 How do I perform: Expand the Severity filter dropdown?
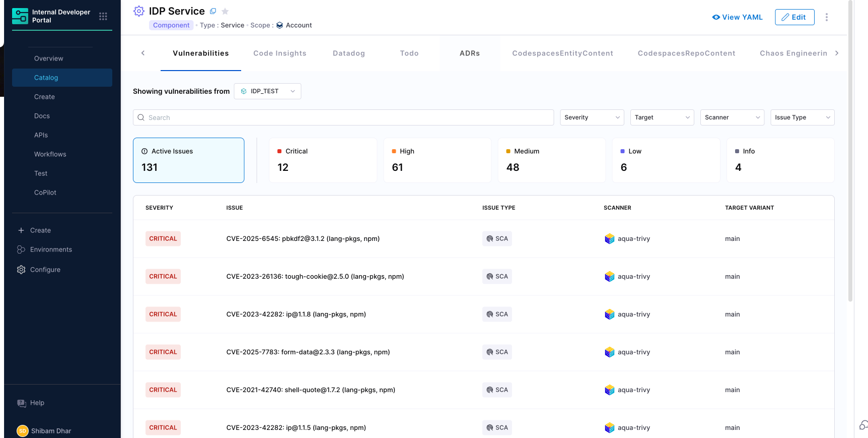(x=592, y=117)
